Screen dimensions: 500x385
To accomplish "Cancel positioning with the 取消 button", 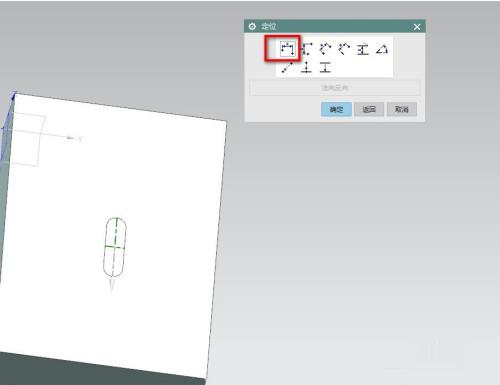I will tap(402, 109).
